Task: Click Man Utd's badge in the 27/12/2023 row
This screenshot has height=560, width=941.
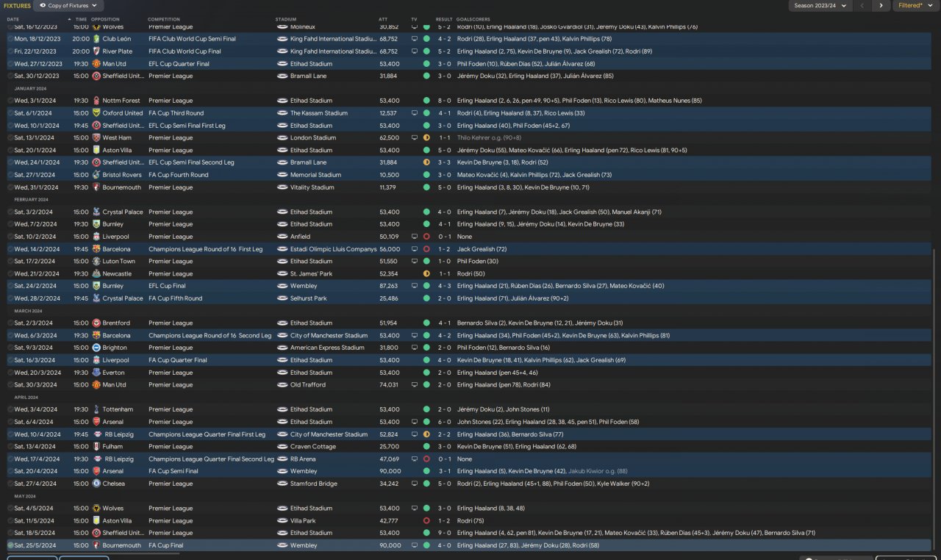Action: 96,64
